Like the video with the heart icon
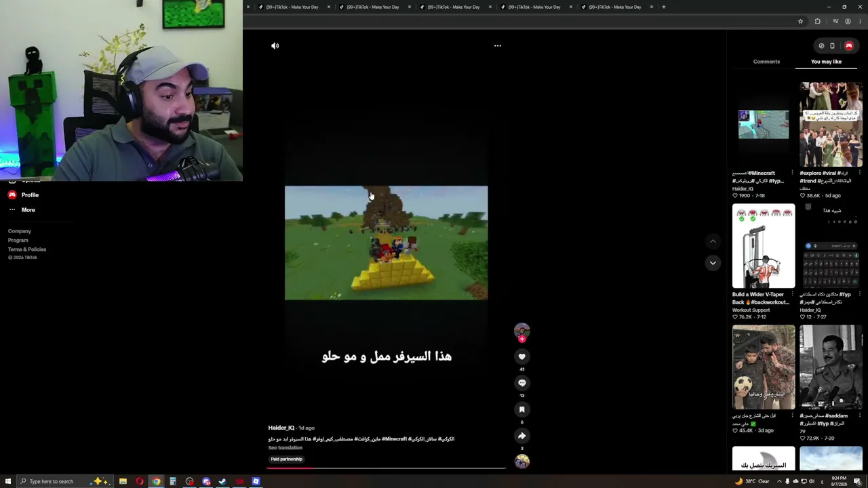The width and height of the screenshot is (868, 488). (521, 357)
